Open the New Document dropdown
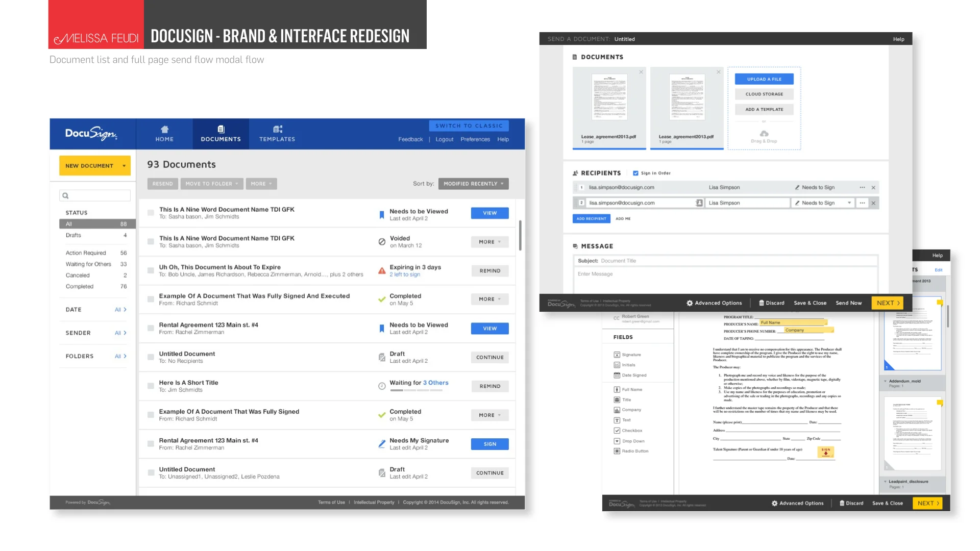Screen dimensions: 980x551 click(95, 166)
